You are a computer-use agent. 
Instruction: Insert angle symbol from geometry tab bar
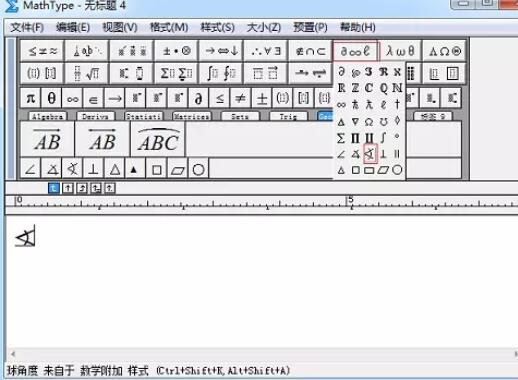[x=31, y=169]
